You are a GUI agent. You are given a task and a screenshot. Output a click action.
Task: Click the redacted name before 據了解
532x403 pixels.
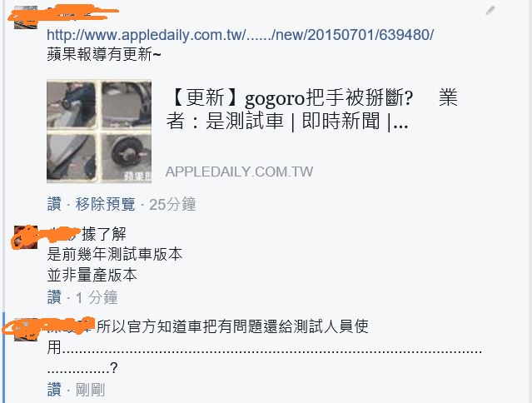(x=63, y=234)
